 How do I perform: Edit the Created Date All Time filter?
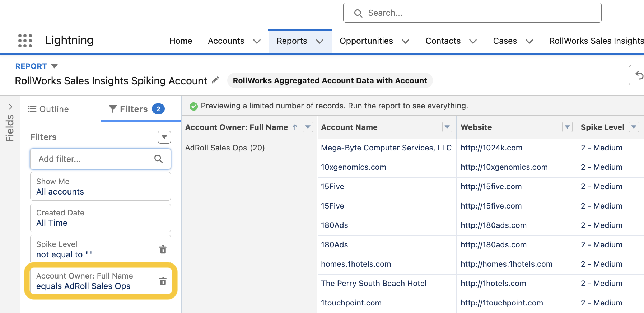100,218
